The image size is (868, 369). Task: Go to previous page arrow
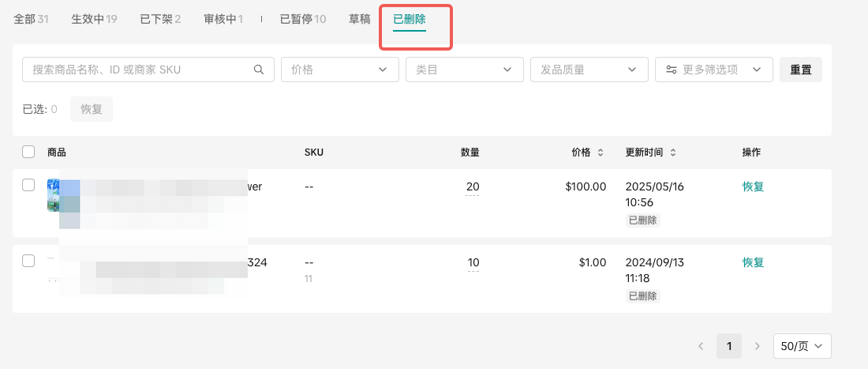pos(701,346)
